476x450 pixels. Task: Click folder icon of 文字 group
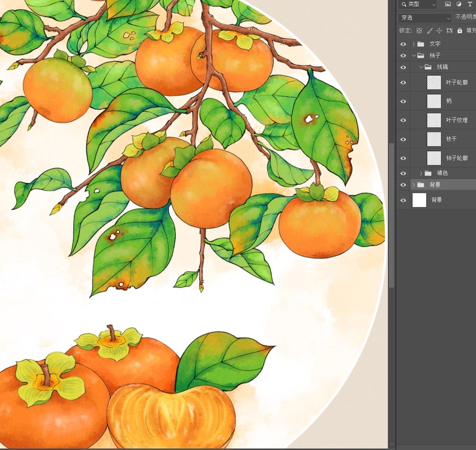pos(420,44)
